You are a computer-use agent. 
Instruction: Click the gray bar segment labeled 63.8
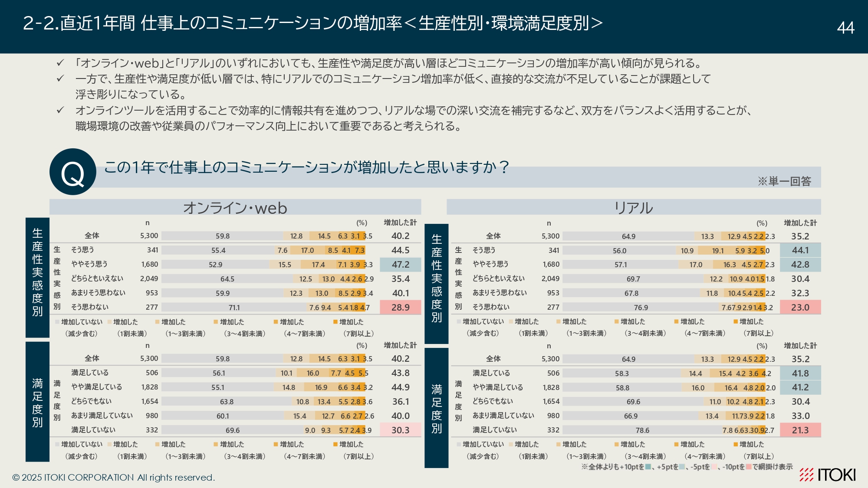227,401
